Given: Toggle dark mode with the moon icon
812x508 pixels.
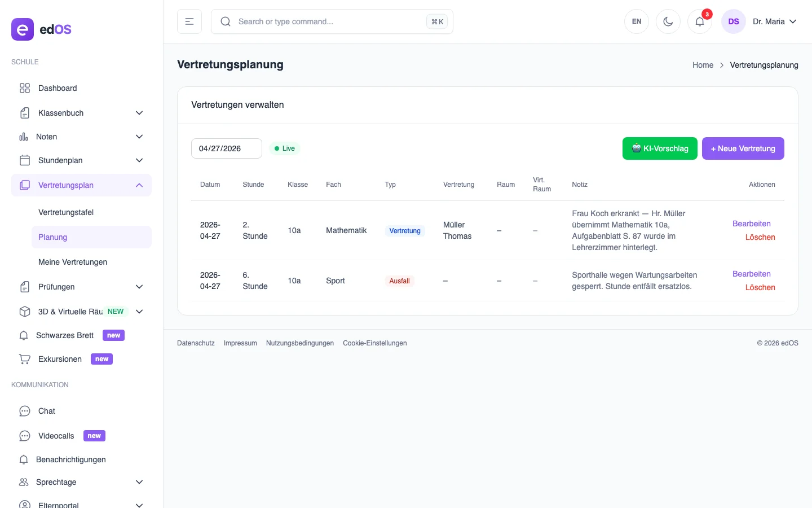Looking at the screenshot, I should click(x=668, y=21).
